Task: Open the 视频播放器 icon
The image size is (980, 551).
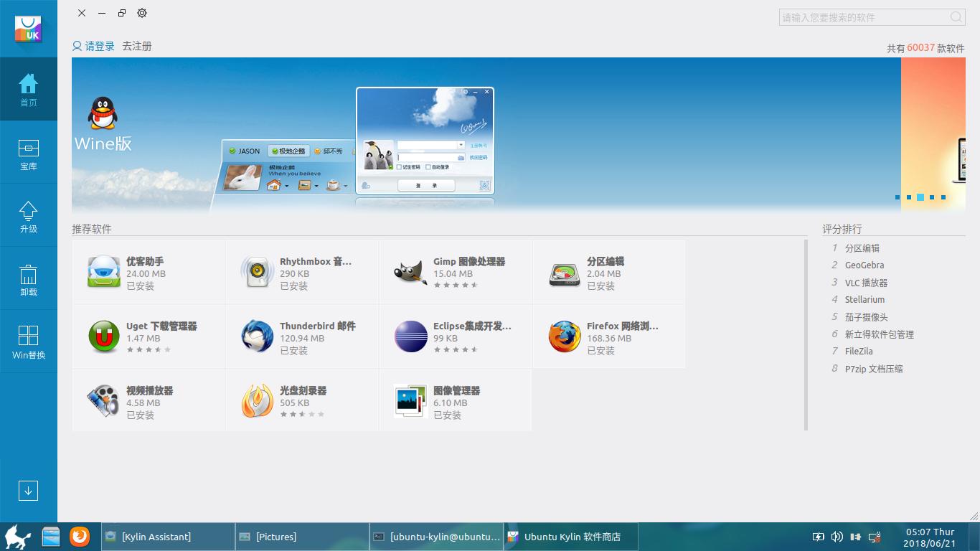Action: click(x=104, y=401)
